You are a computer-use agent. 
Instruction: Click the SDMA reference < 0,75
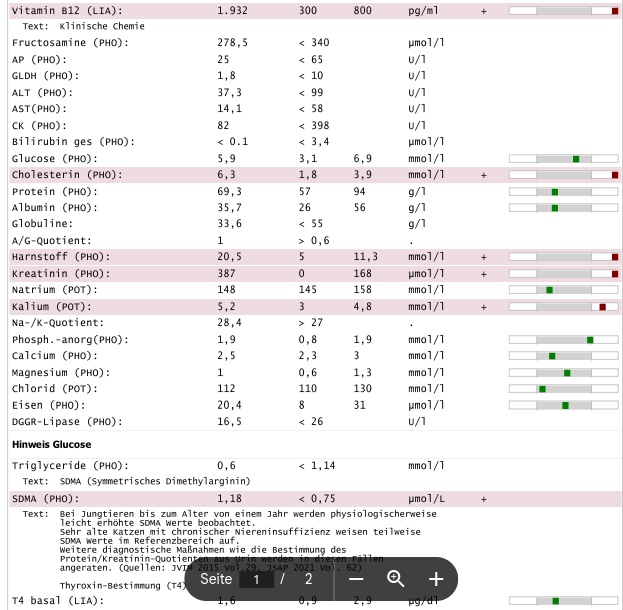click(317, 498)
